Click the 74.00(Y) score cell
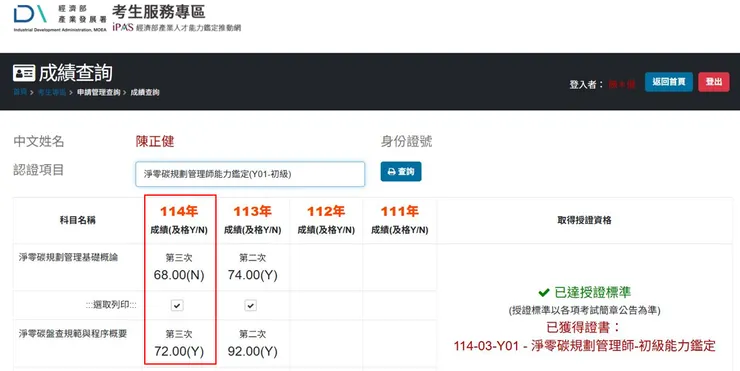 (x=252, y=275)
